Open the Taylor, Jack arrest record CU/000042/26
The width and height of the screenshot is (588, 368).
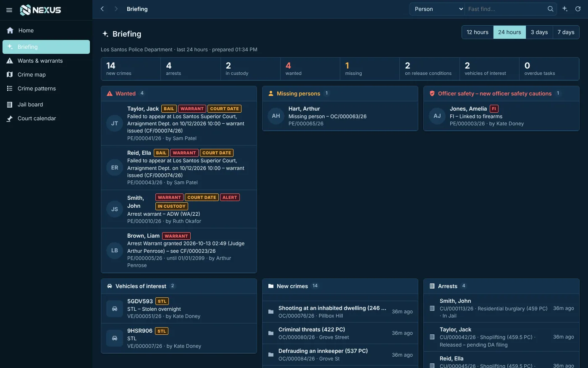coord(501,337)
